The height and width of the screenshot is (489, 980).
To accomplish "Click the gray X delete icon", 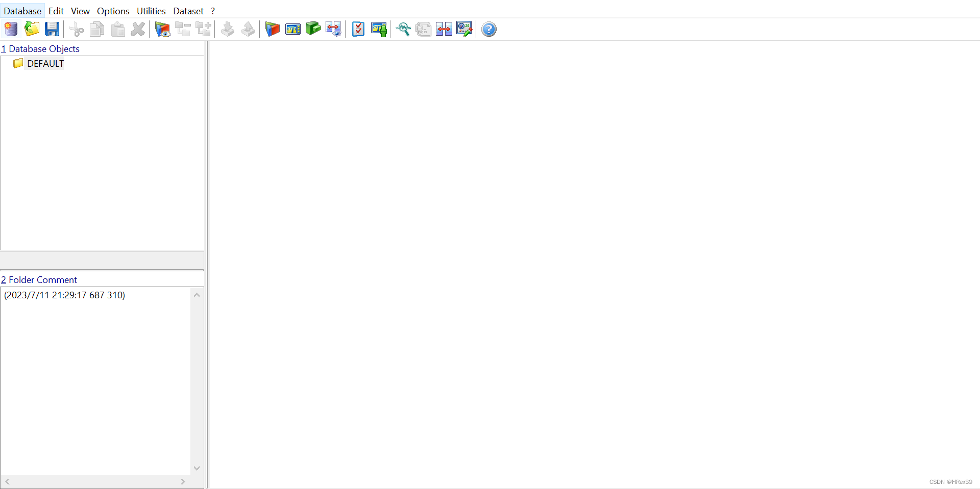I will (138, 29).
